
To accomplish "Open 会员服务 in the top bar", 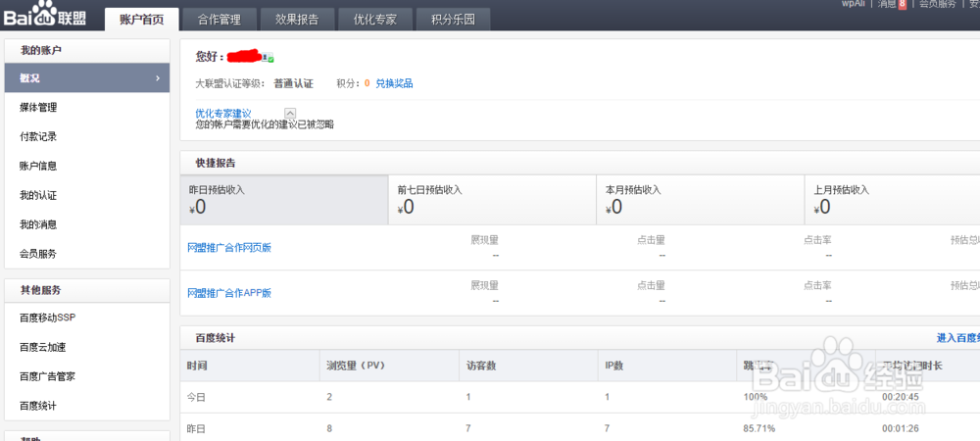I will point(938,4).
